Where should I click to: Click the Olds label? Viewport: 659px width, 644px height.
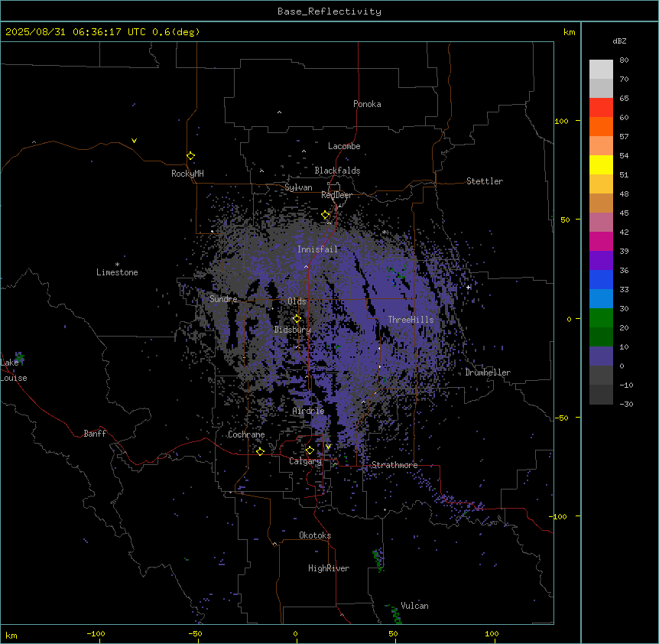[x=297, y=301]
